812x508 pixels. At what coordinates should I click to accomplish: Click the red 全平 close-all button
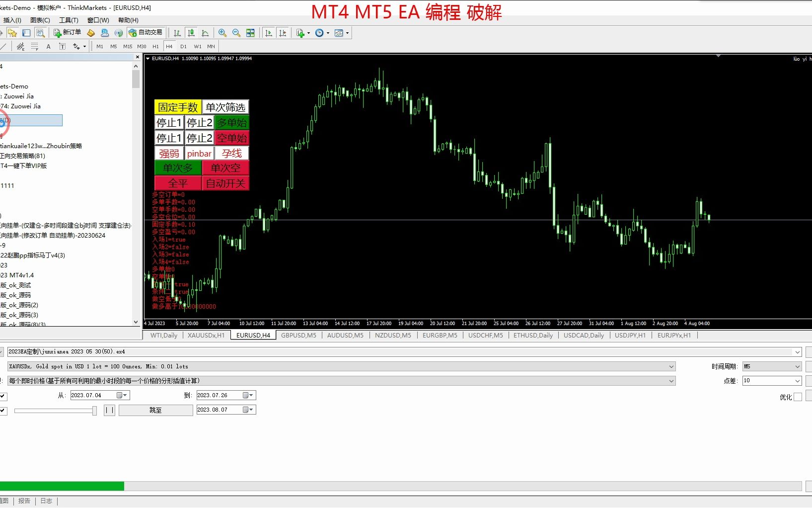point(178,183)
